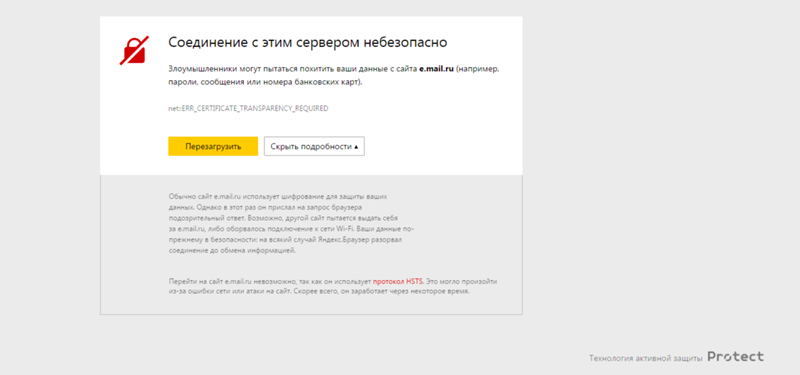Screen dimensions: 800x375
Task: Click the heading Соединение с этим сервером небезопасно
Action: pyautogui.click(x=308, y=42)
